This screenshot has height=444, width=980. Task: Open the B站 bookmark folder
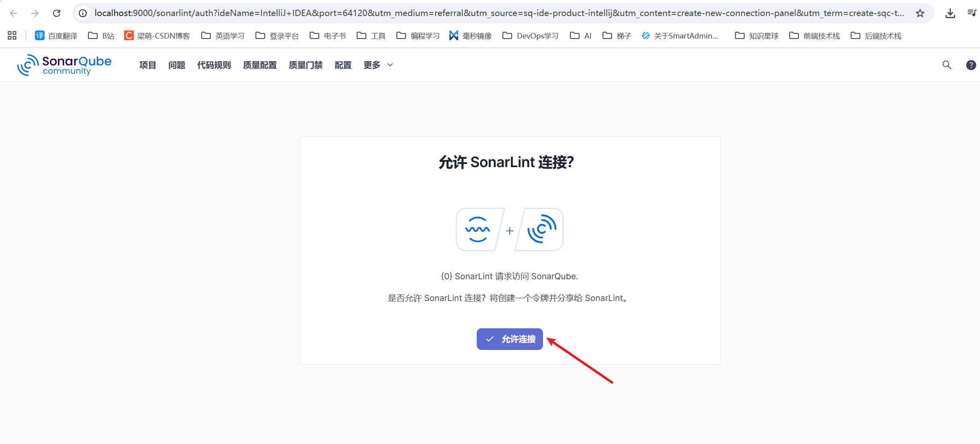[x=101, y=36]
